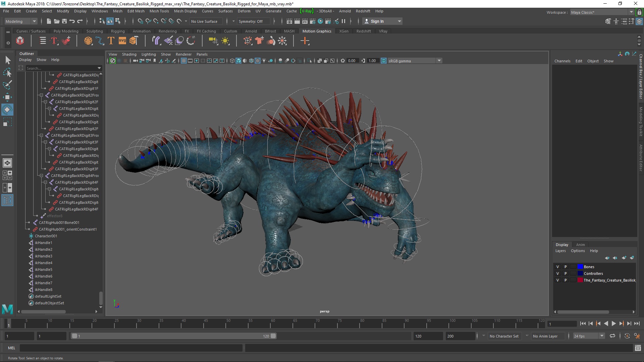Switch to the Anim layer tab
This screenshot has width=644, height=362.
[x=580, y=245]
